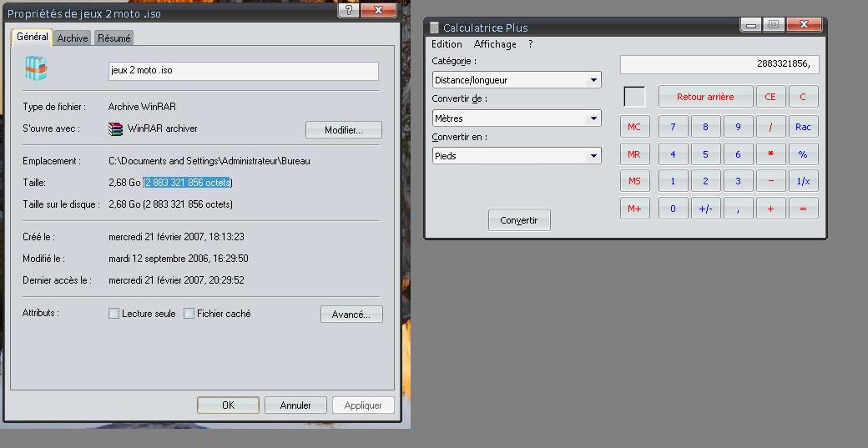Click the Avancé... button

(351, 315)
